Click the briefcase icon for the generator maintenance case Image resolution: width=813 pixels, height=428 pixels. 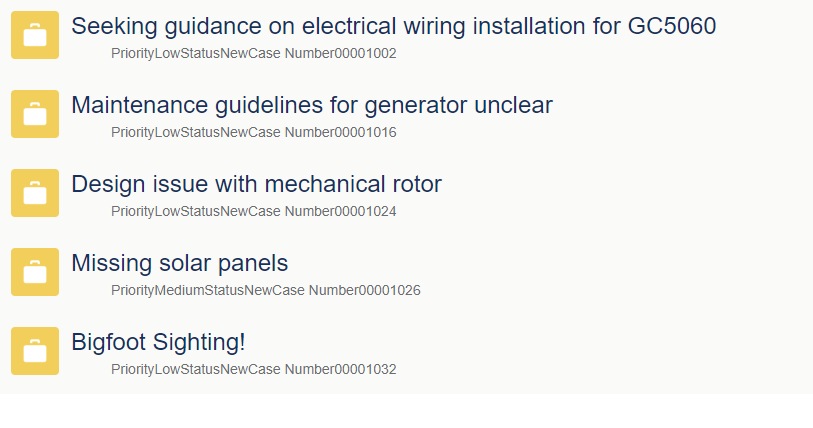coord(35,114)
